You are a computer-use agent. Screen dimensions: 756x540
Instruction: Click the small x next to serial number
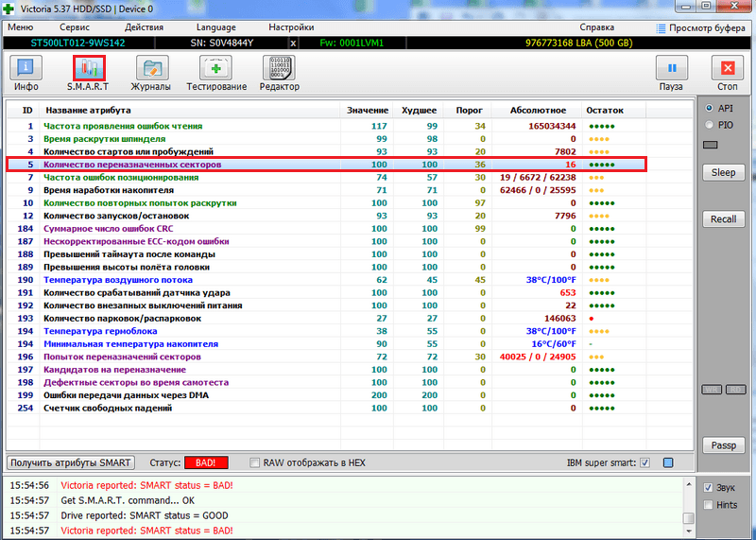(x=293, y=43)
